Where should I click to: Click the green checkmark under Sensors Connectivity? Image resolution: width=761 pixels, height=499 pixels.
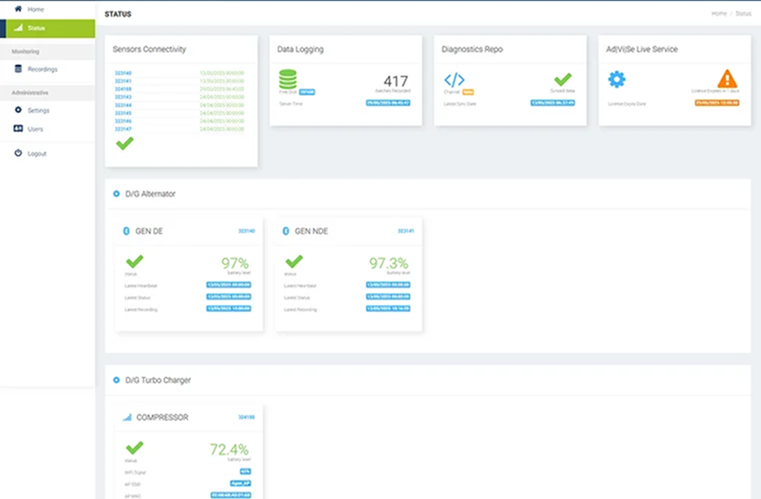(124, 144)
